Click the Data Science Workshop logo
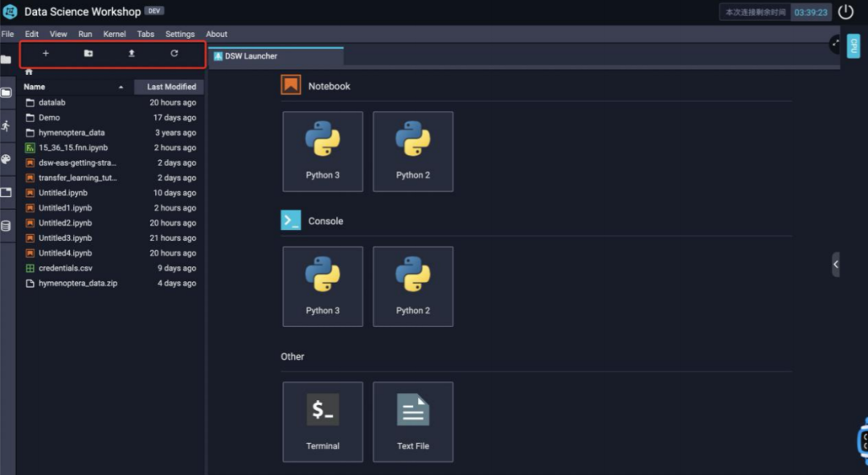868x475 pixels. pos(10,11)
